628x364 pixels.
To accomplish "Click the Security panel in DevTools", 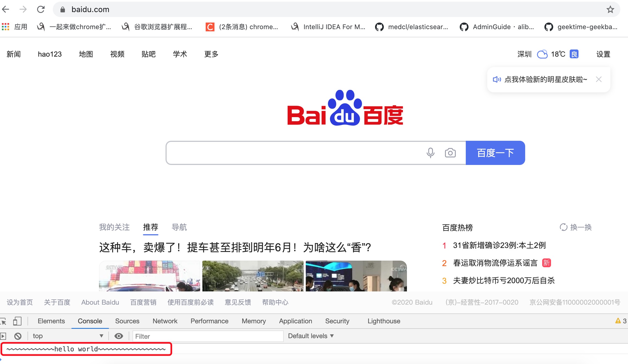I will click(x=338, y=321).
